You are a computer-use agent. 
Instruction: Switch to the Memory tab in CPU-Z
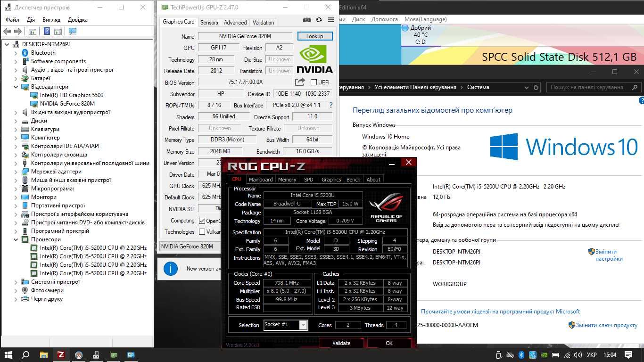click(287, 180)
